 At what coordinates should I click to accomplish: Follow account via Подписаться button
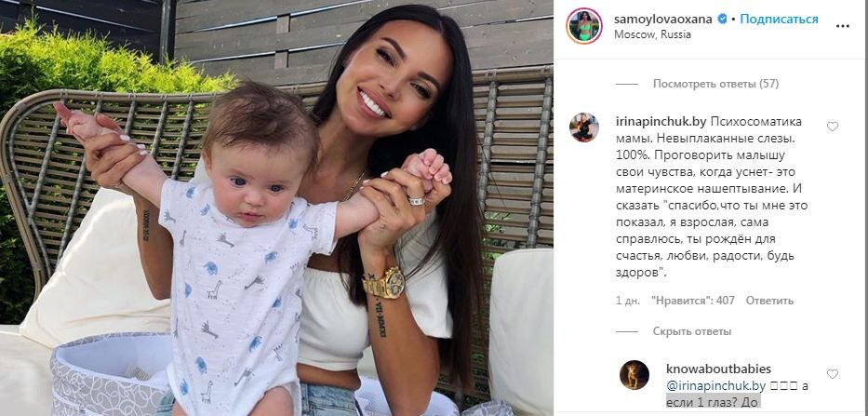[779, 19]
